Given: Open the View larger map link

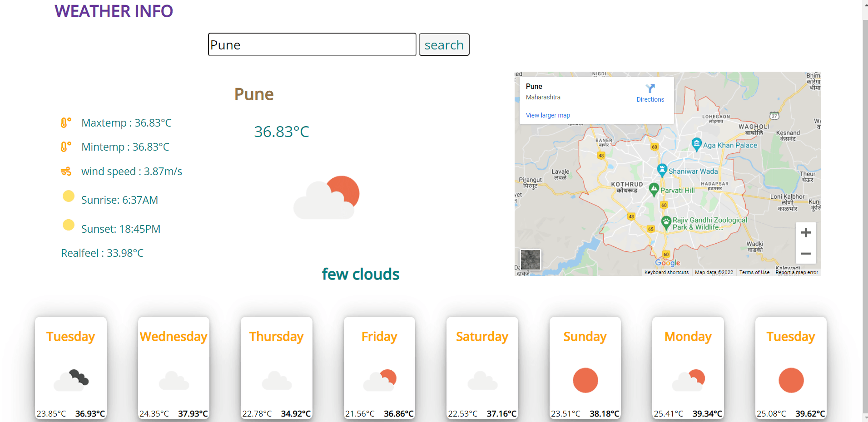Looking at the screenshot, I should [548, 115].
